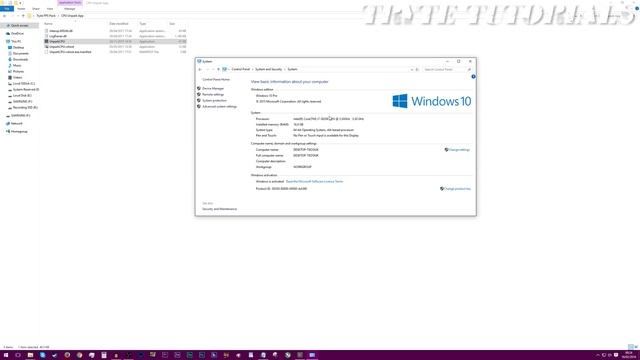640x360 pixels.
Task: Click up arrow in File Explorer
Action: pyautogui.click(x=23, y=16)
